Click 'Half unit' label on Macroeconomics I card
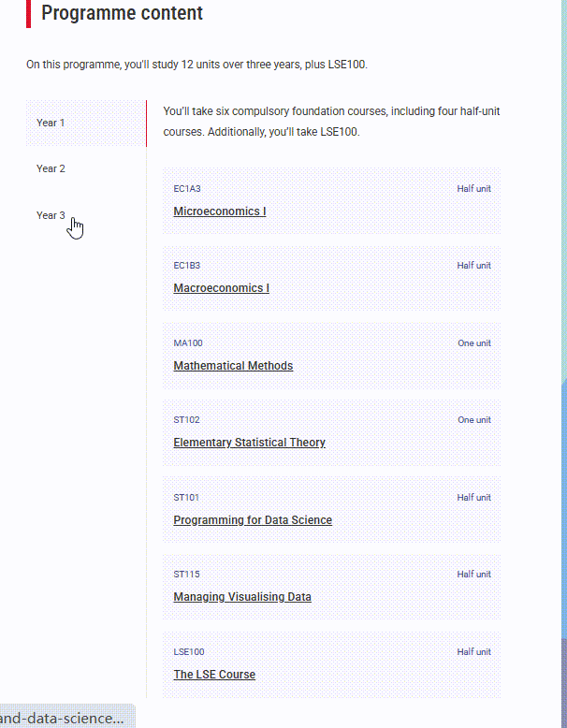This screenshot has width=567, height=728. [x=473, y=266]
